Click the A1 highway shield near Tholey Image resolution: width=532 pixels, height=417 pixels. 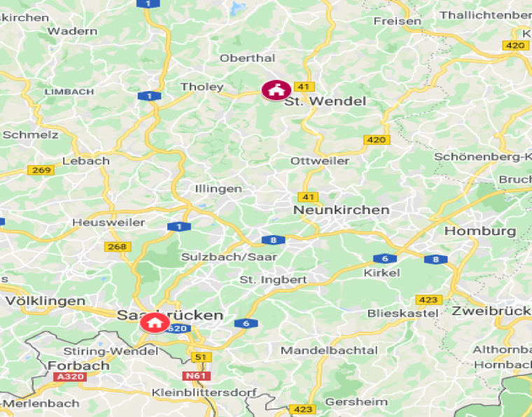[149, 97]
